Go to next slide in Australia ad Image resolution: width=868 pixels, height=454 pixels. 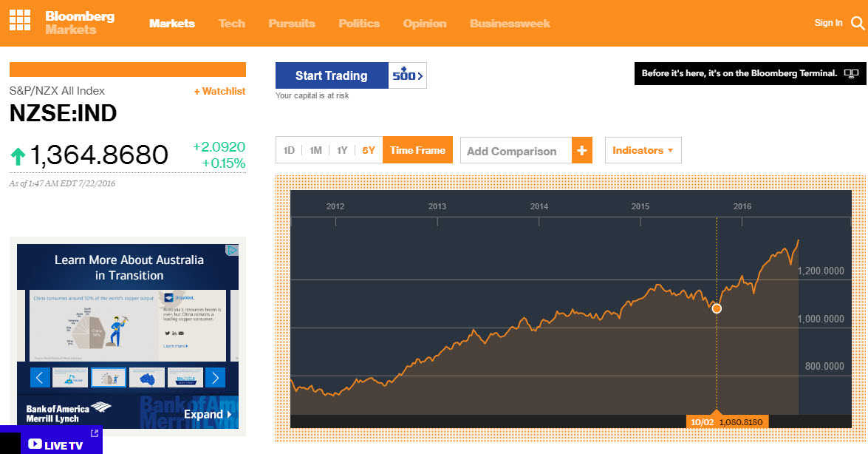[216, 378]
